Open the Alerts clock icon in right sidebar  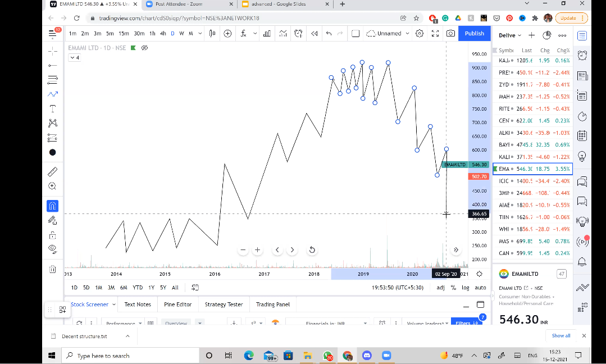pyautogui.click(x=582, y=55)
